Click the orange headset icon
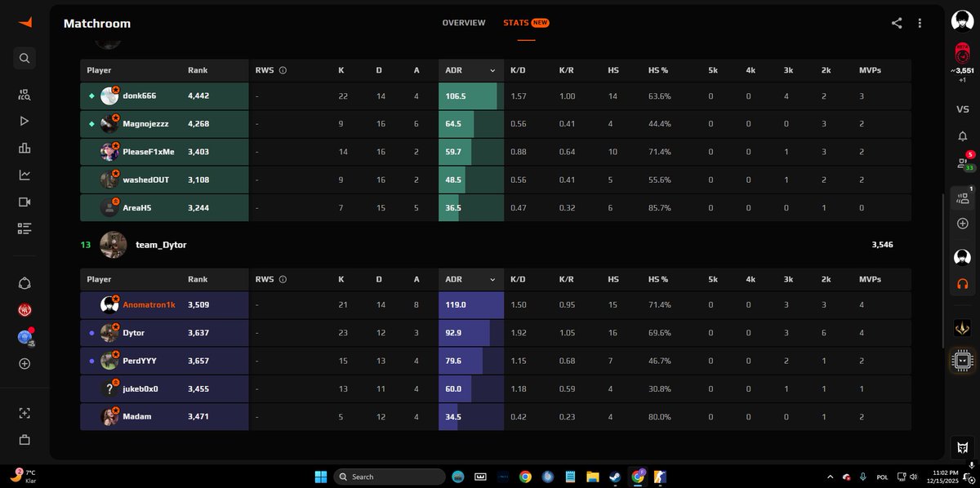Image resolution: width=980 pixels, height=488 pixels. point(962,285)
